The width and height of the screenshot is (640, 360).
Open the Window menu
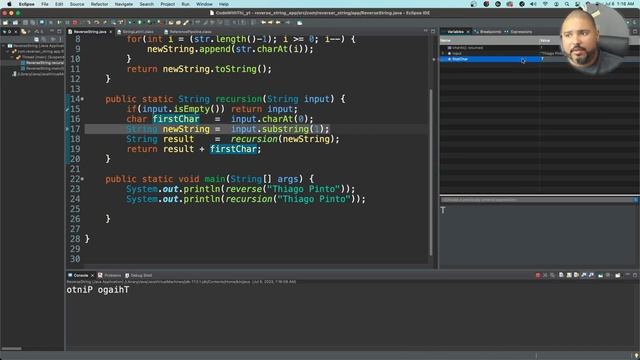tap(204, 4)
